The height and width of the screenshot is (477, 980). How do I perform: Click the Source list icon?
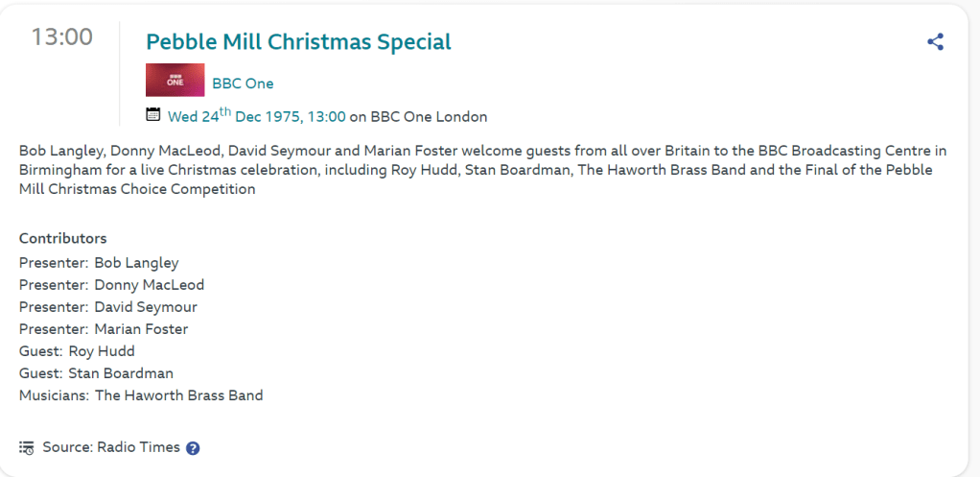pos(27,447)
